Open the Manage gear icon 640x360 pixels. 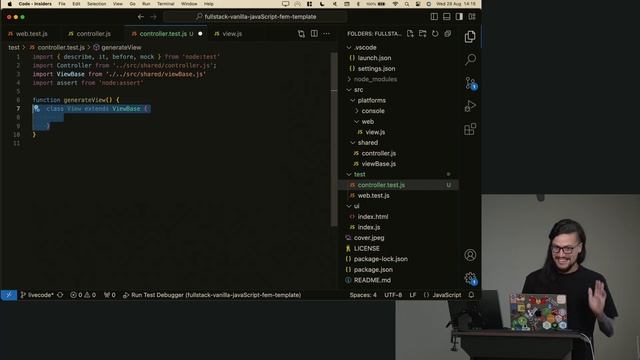pyautogui.click(x=471, y=279)
